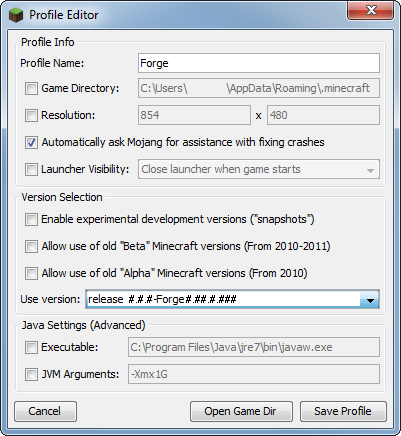Uncheck automatic crash assistance from Mojang
The width and height of the screenshot is (401, 436).
click(x=31, y=143)
